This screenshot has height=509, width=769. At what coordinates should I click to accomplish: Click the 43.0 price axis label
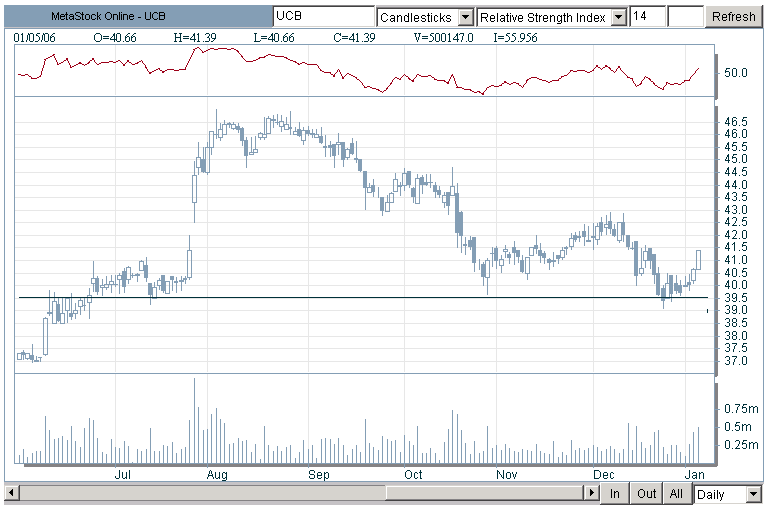[x=736, y=210]
